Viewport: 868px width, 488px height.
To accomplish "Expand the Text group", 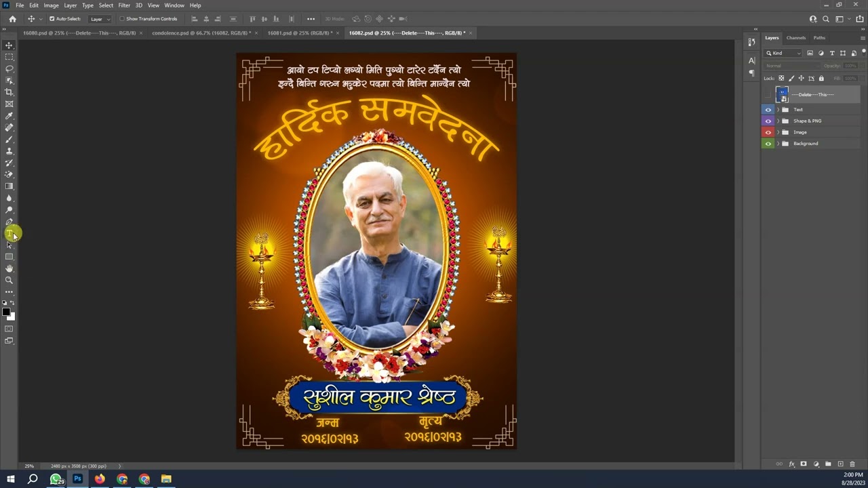I will 778,110.
